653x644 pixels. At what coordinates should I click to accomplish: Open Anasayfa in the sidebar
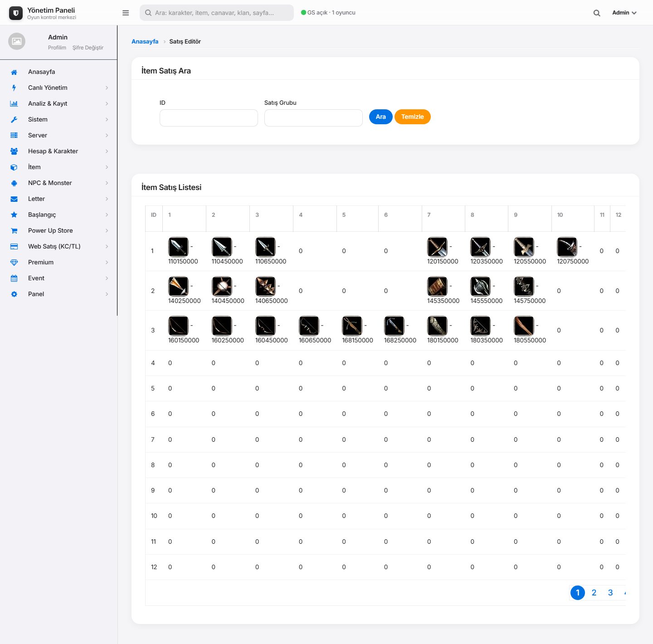point(59,72)
